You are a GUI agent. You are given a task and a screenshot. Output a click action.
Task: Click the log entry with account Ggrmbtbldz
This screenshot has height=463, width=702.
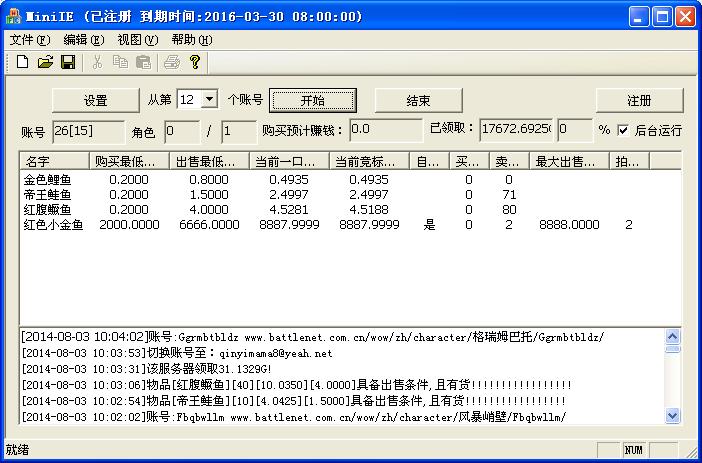pos(313,337)
